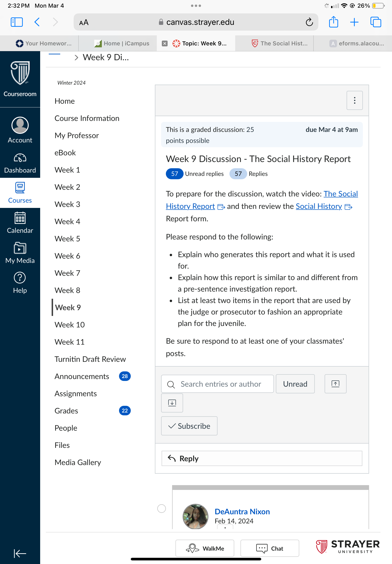Toggle the Unread filter button
This screenshot has width=392, height=564.
click(295, 384)
